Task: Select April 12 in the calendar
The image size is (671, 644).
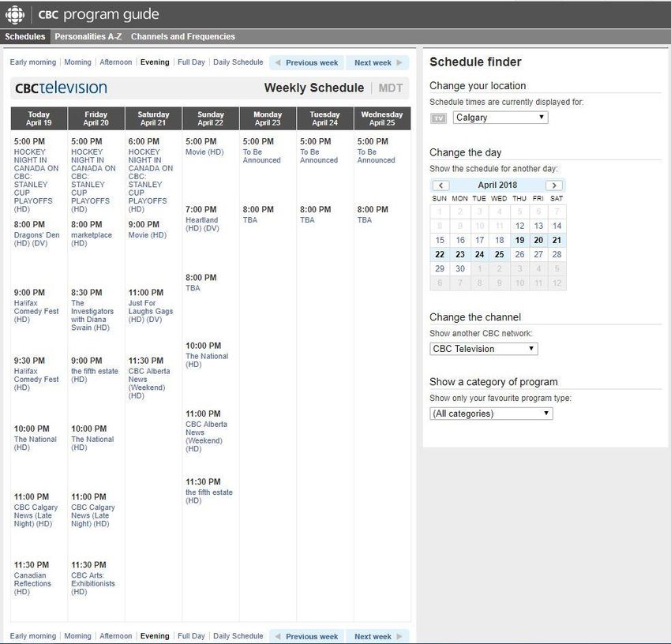Action: pos(519,226)
